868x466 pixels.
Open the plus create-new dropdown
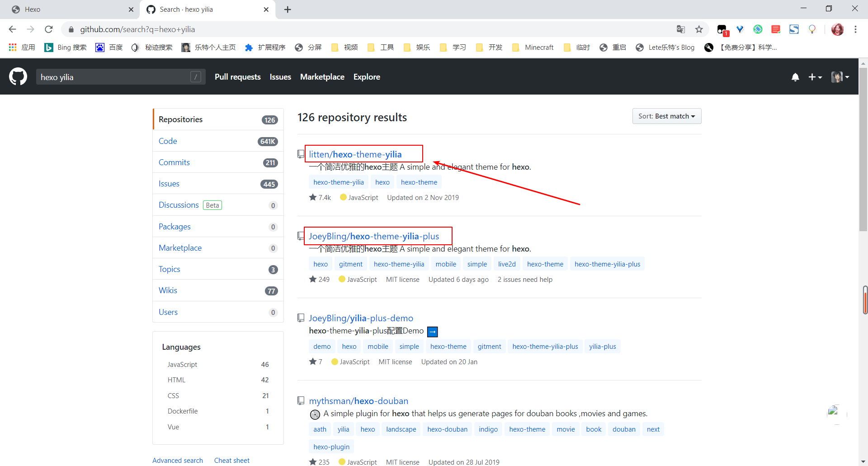(815, 77)
